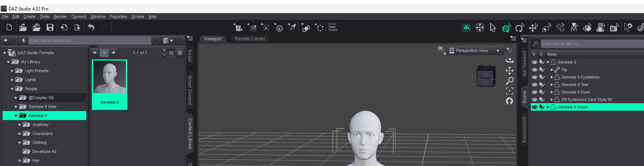
Task: Open the Smart Content side tab
Action: point(190,90)
